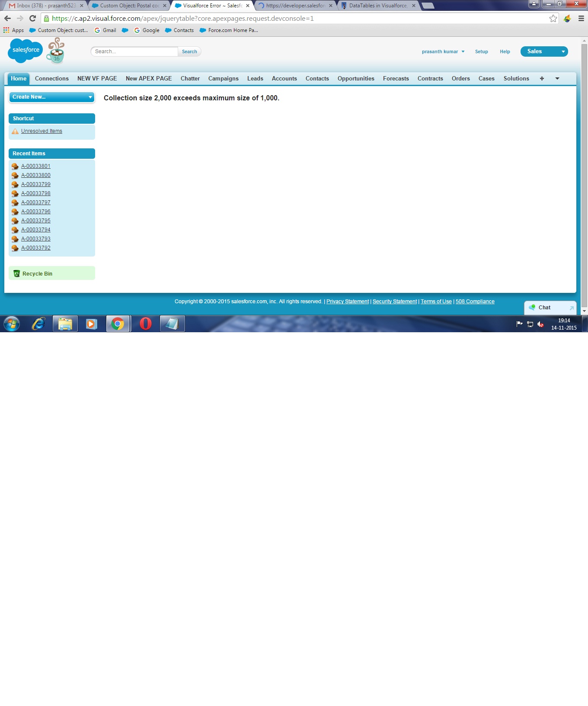Open the Chrome menu hamburger icon
The height and width of the screenshot is (706, 588).
pos(581,18)
